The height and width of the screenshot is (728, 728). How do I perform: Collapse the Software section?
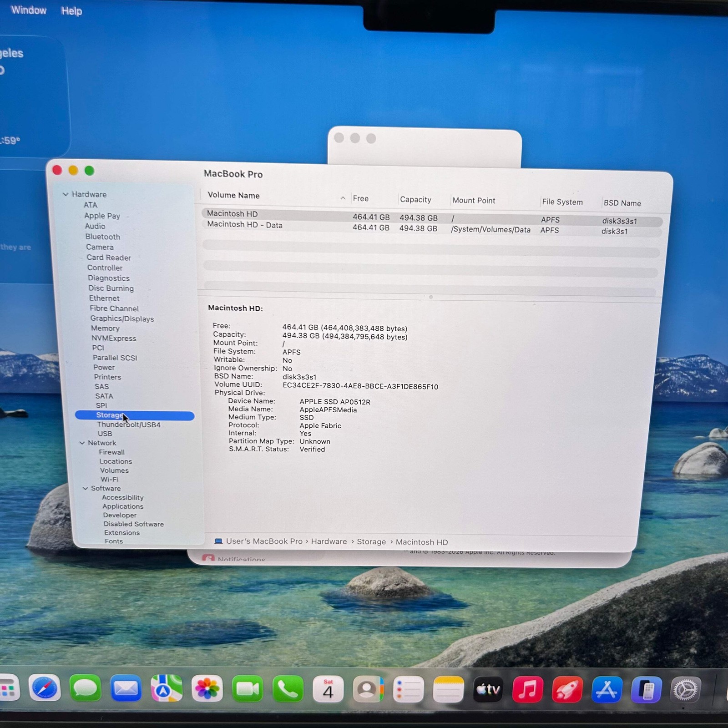[85, 488]
